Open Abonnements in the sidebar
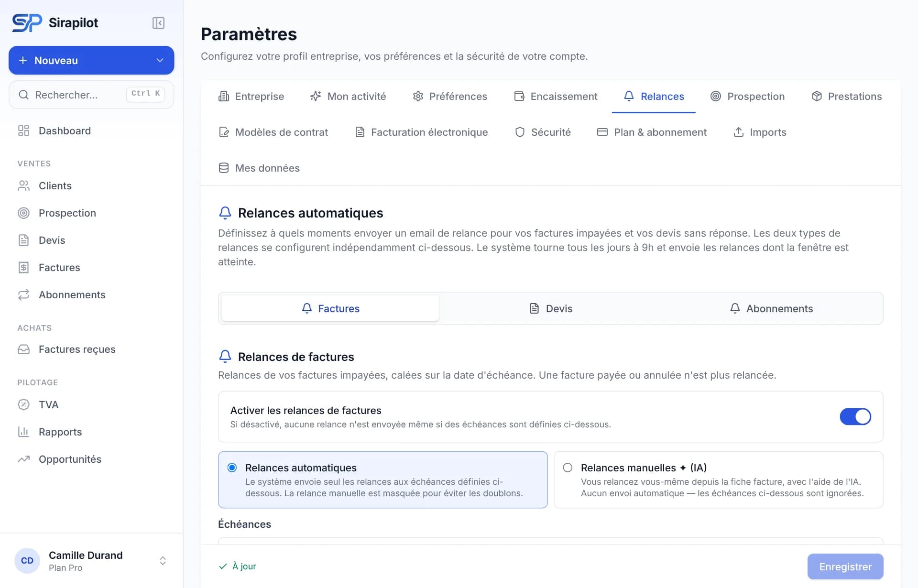The height and width of the screenshot is (588, 918). (x=91, y=295)
